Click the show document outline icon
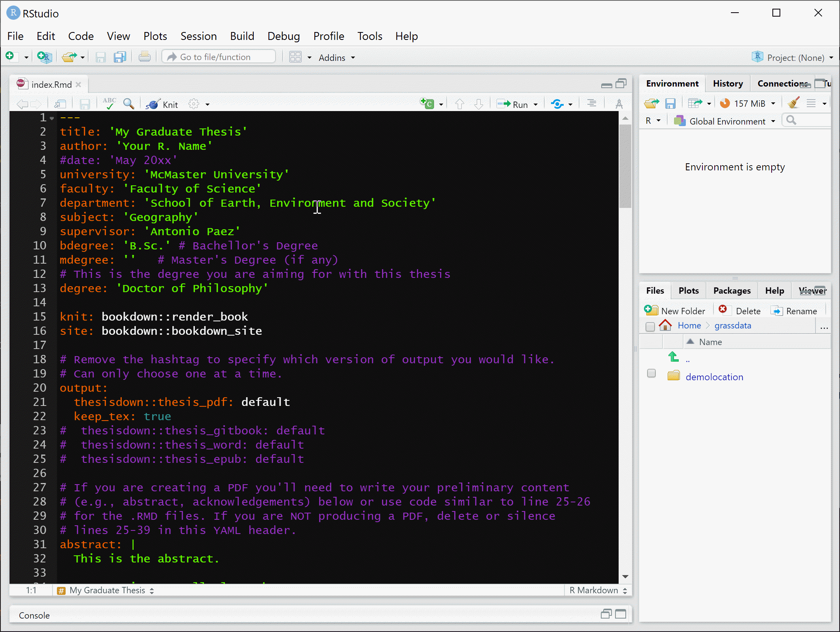The image size is (840, 632). point(591,104)
